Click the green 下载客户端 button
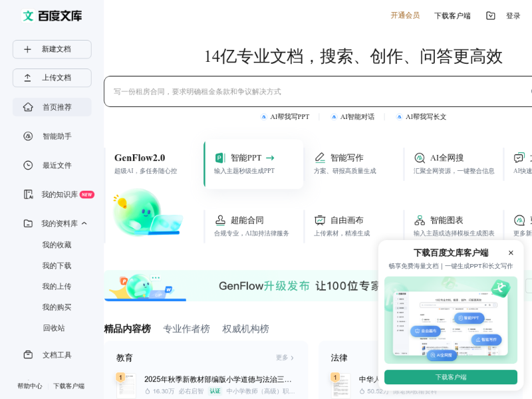Screen dimensions: 532x399 (451, 377)
